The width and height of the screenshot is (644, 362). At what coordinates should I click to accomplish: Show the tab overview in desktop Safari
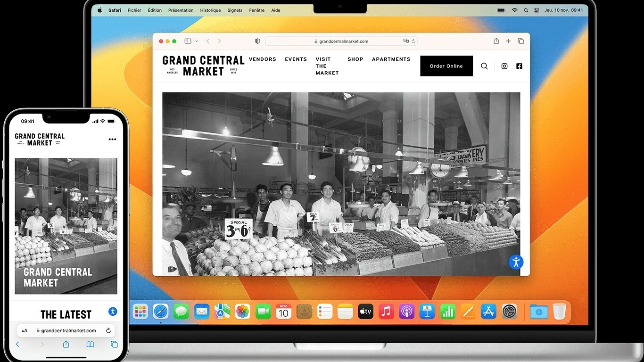tap(520, 41)
